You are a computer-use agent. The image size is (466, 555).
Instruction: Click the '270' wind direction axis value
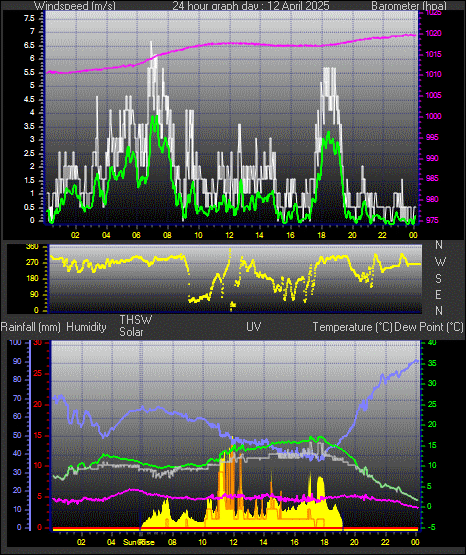[x=33, y=263]
